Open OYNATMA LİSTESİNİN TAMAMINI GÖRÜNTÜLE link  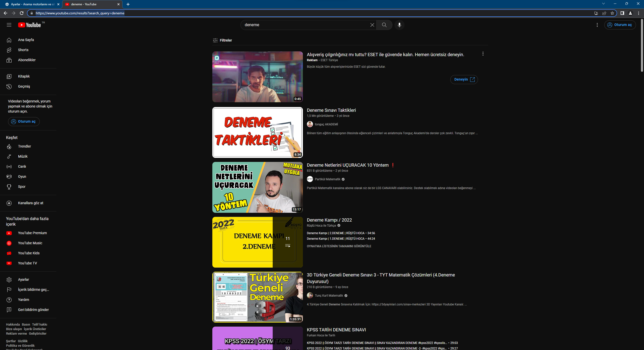pos(339,246)
